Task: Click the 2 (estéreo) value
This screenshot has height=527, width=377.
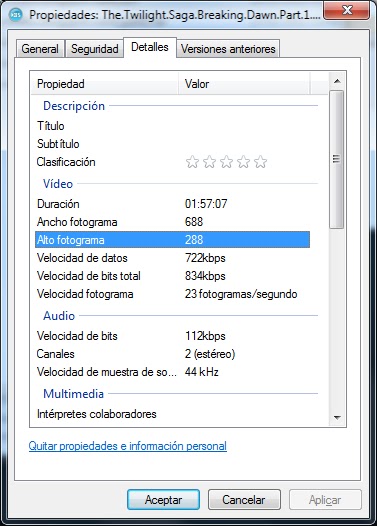Action: coord(210,354)
